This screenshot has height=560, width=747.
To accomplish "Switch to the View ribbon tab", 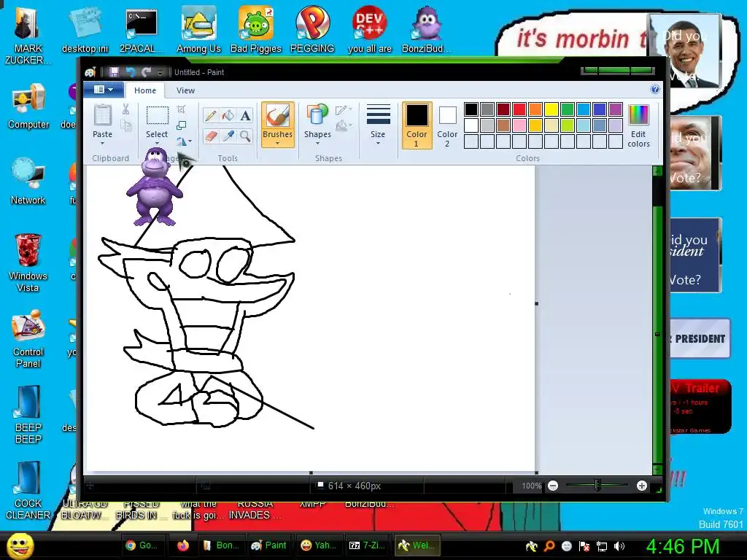I will (185, 90).
